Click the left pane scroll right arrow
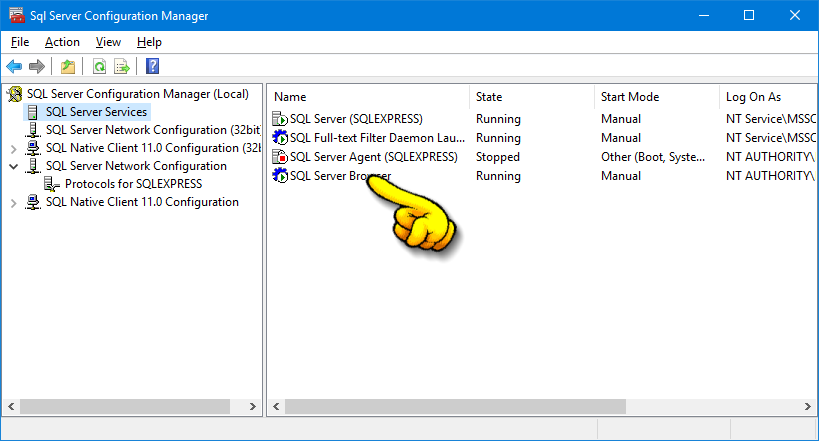This screenshot has width=819, height=441. pos(253,407)
